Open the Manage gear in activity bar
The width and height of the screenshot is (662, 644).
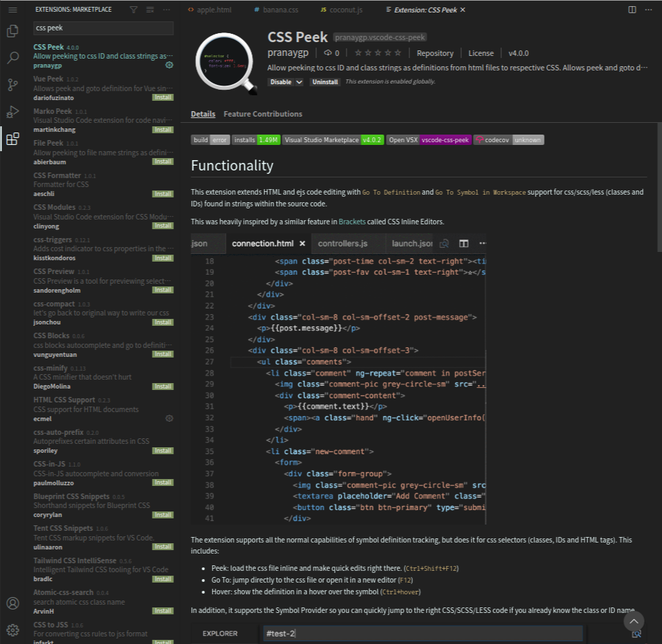tap(12, 630)
